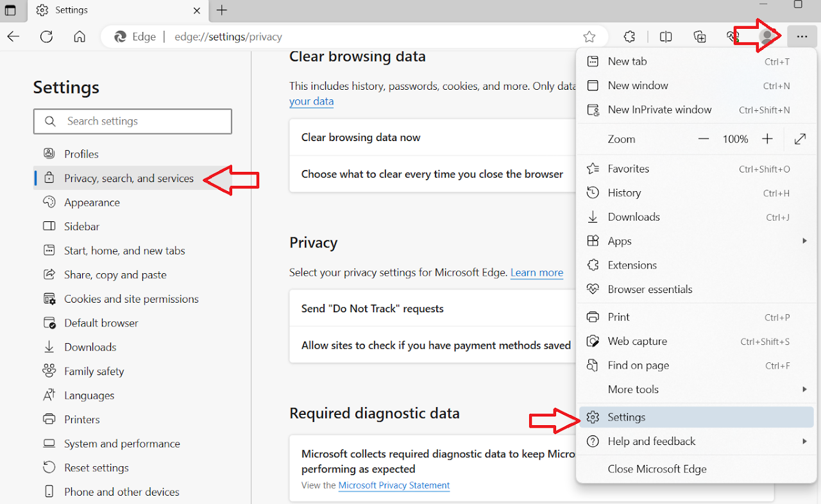
Task: Increase zoom with the plus control
Action: click(767, 139)
